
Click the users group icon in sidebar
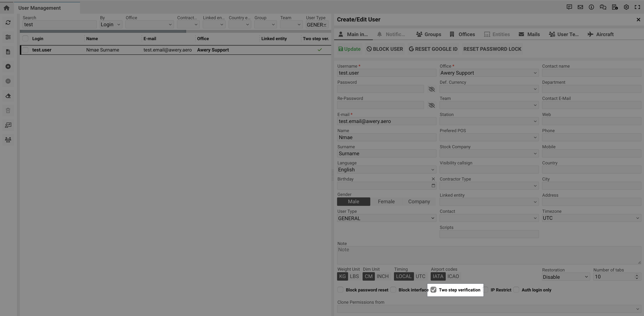(x=8, y=140)
